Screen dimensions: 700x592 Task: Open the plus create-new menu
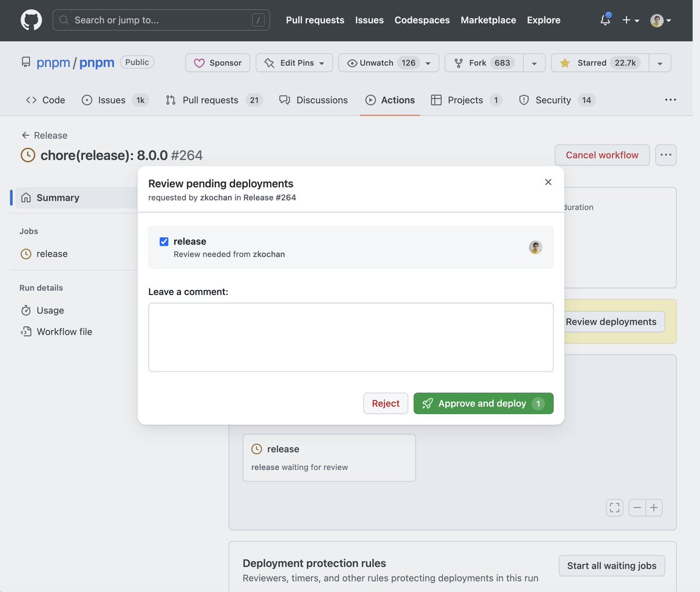pyautogui.click(x=631, y=20)
